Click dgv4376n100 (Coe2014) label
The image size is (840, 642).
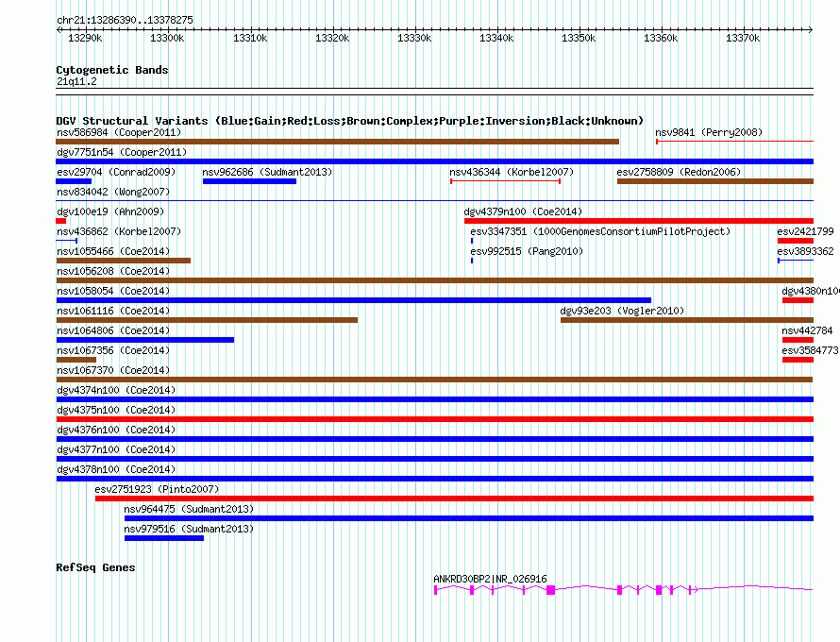coord(116,430)
